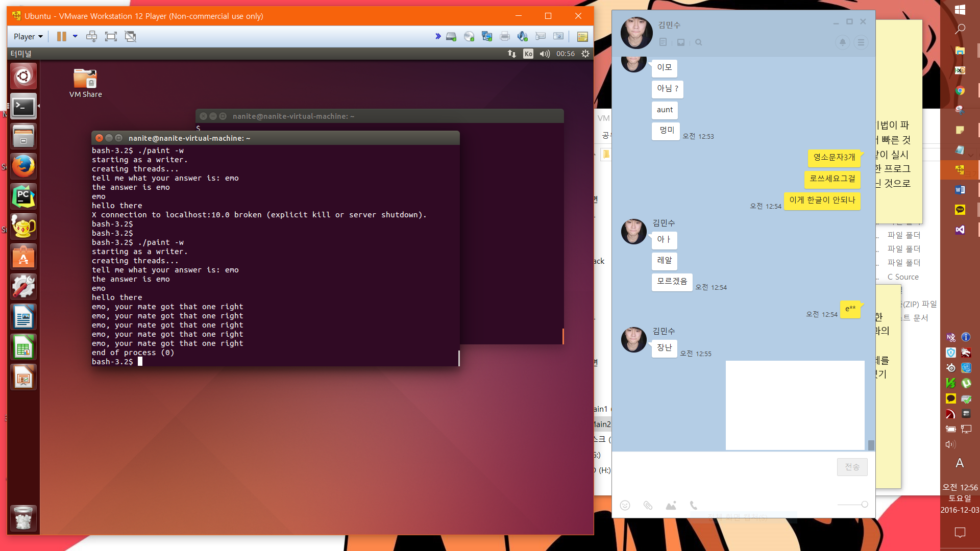
Task: Pause the virtual machine
Action: [x=62, y=36]
